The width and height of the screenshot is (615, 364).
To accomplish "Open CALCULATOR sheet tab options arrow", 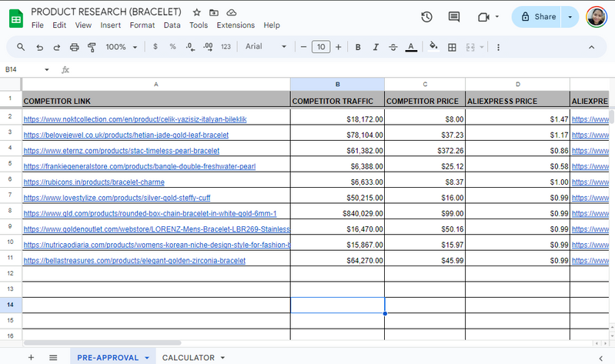I will pos(222,358).
